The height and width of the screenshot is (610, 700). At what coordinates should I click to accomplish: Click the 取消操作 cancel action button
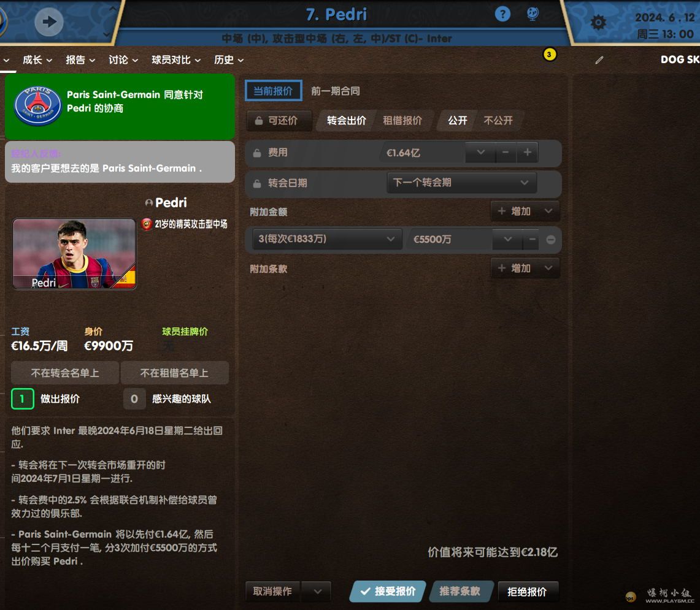point(273,592)
